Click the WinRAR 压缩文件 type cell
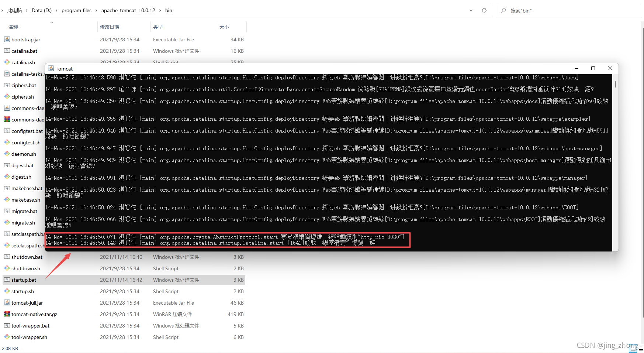This screenshot has height=353, width=644. pos(172,314)
